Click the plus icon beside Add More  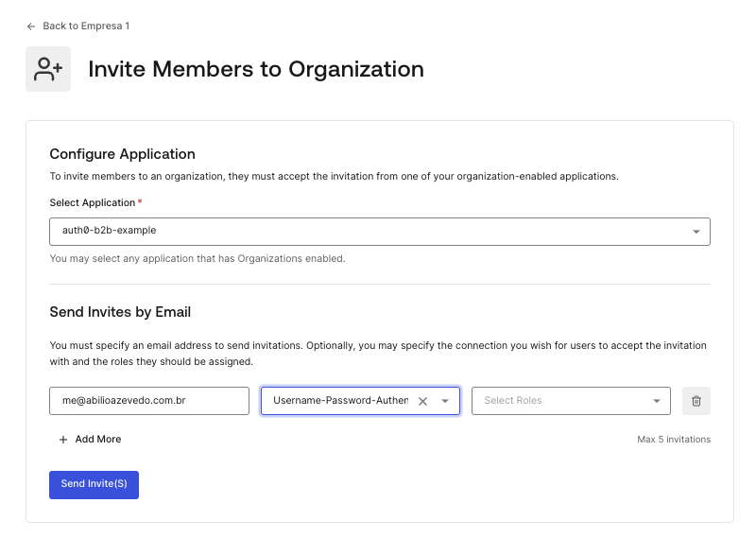[63, 440]
